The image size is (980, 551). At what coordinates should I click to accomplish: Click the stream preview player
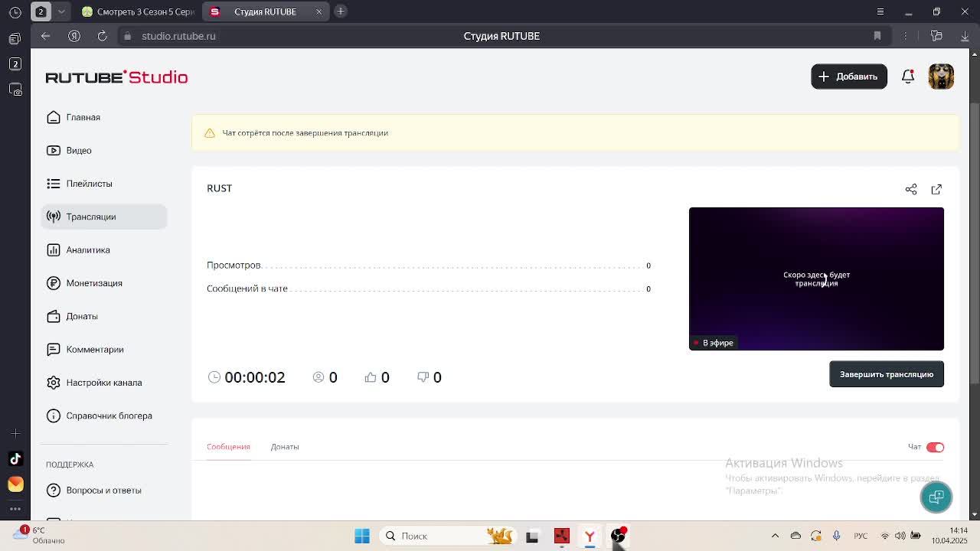point(816,279)
